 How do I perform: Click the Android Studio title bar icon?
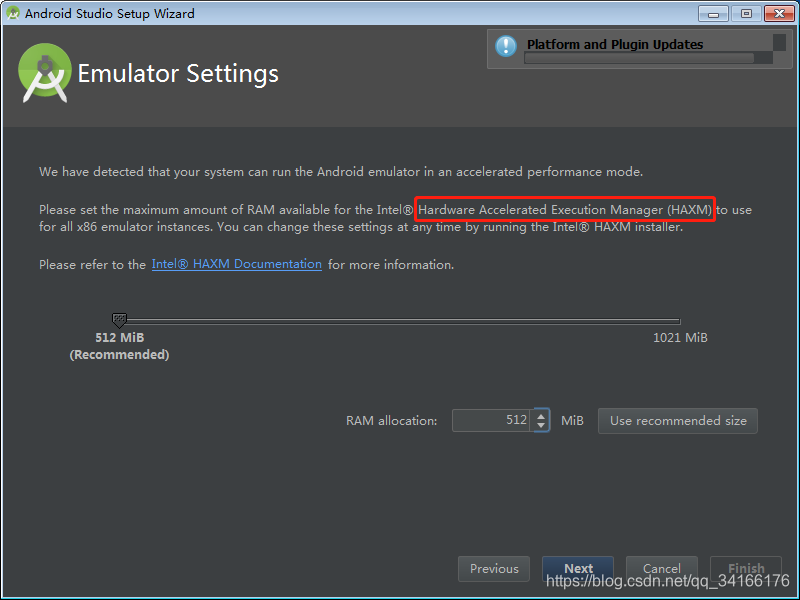pos(13,13)
